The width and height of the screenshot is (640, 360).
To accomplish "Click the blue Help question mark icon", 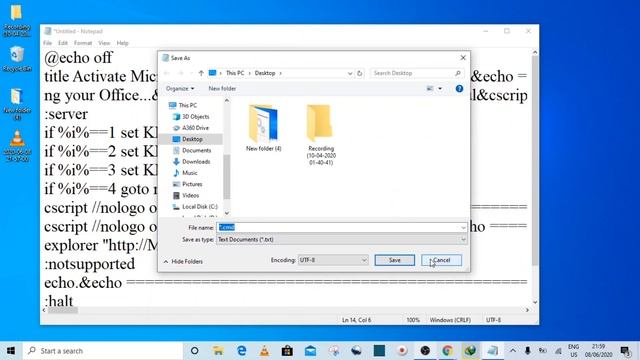I will click(459, 89).
